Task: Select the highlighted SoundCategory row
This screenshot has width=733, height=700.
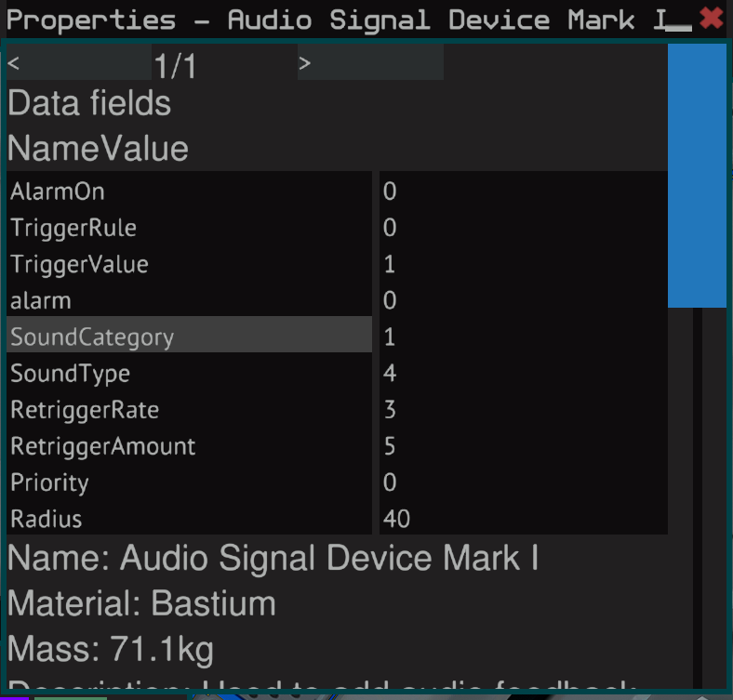Action: pyautogui.click(x=189, y=337)
